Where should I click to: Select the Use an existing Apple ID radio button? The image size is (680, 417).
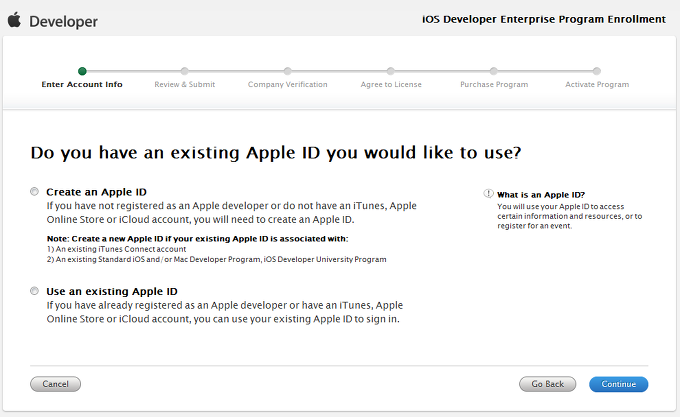pos(34,290)
